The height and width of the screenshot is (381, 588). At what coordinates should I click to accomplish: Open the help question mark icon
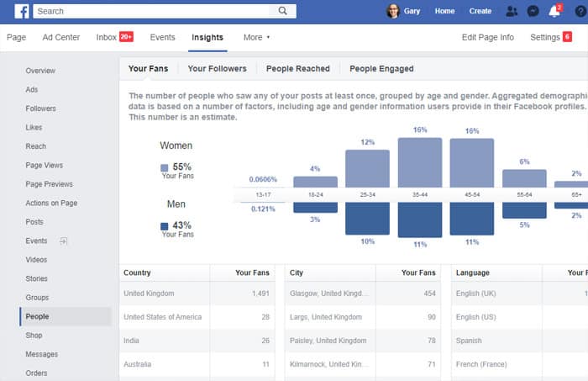580,11
